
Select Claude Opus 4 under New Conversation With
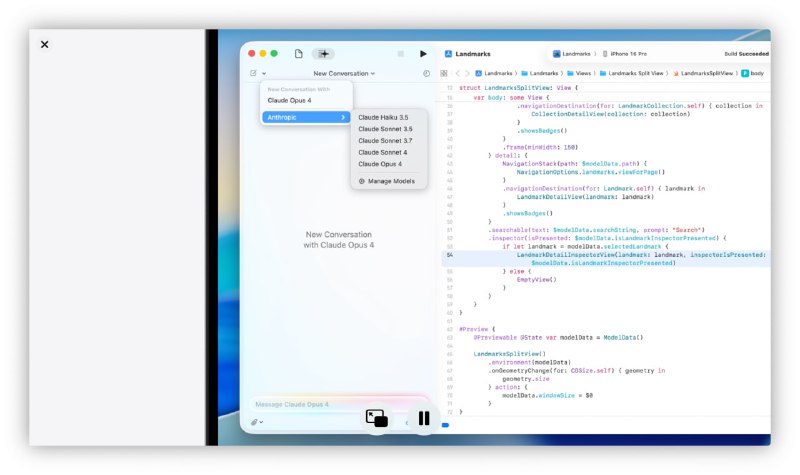(x=289, y=101)
